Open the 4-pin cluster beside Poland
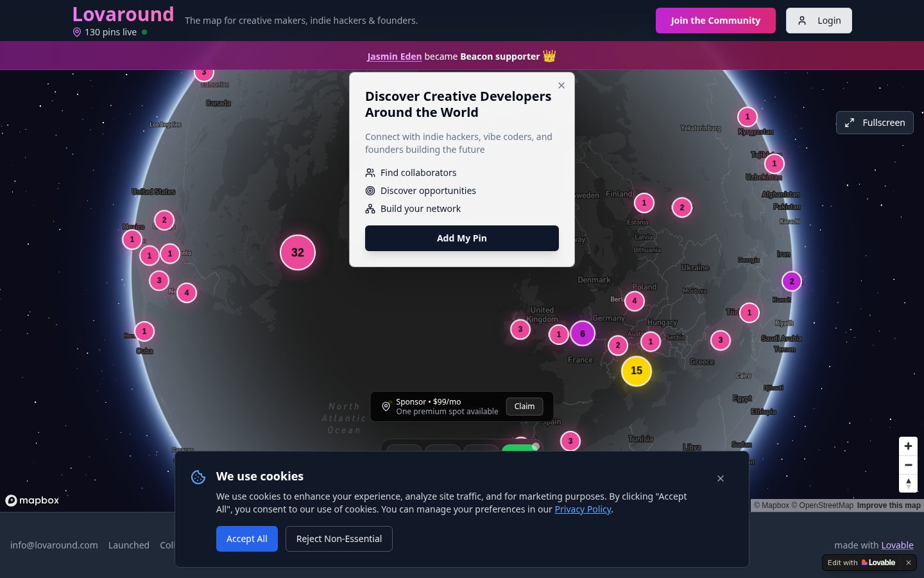Screen dimensions: 924x578 click(x=635, y=301)
